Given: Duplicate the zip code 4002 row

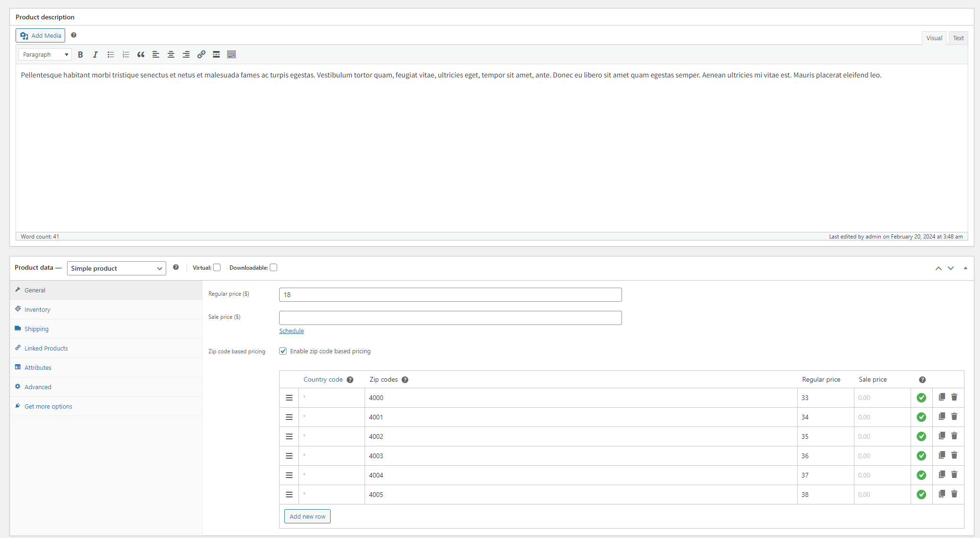Looking at the screenshot, I should coord(942,436).
